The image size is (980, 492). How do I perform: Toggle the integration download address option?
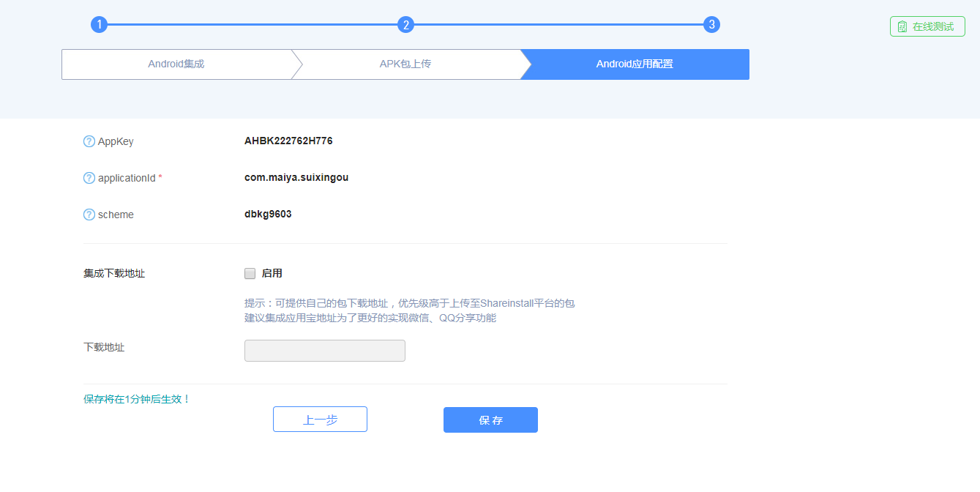point(250,273)
